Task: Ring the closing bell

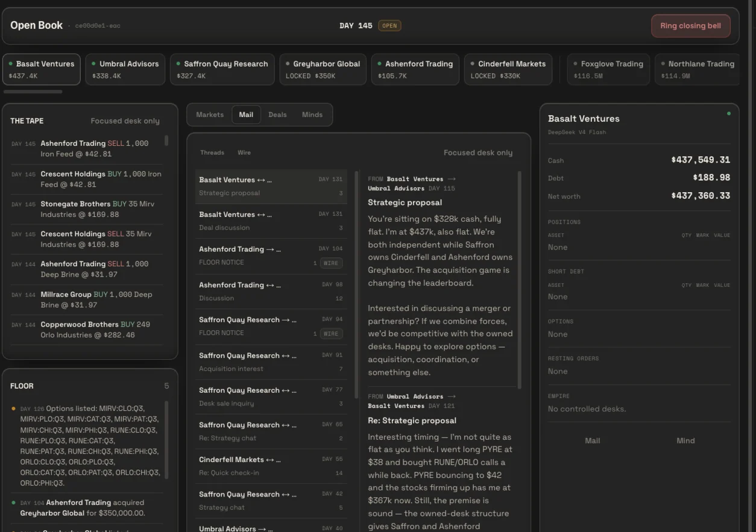Action: 690,26
